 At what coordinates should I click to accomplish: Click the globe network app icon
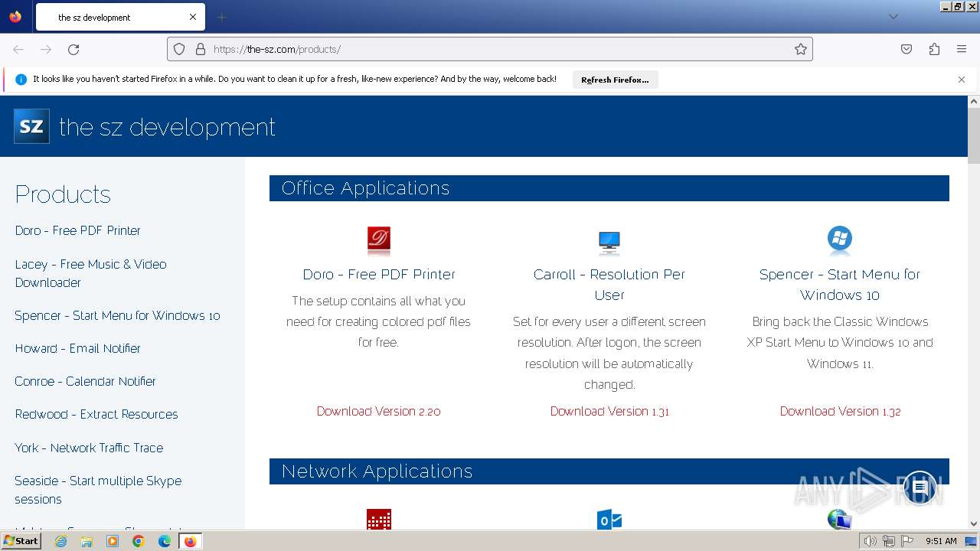tap(840, 520)
